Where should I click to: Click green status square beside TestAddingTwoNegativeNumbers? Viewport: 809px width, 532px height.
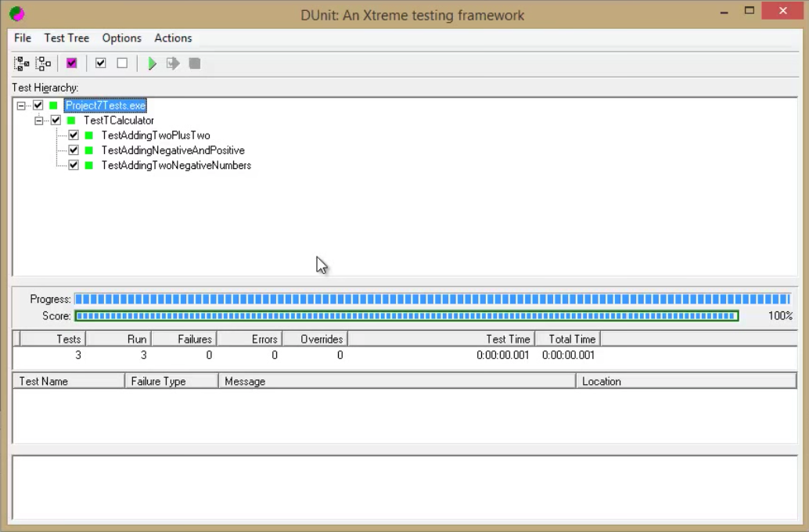(x=88, y=165)
